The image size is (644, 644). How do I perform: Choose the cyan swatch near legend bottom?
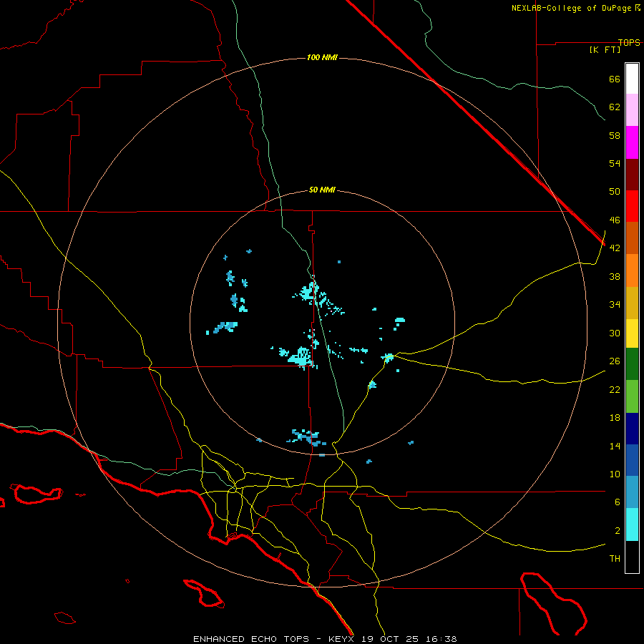pos(632,524)
